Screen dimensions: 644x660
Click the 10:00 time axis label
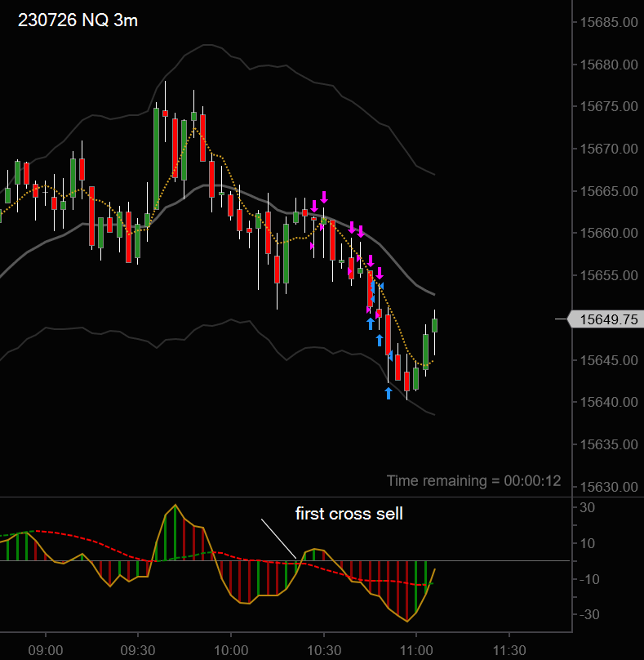click(231, 650)
